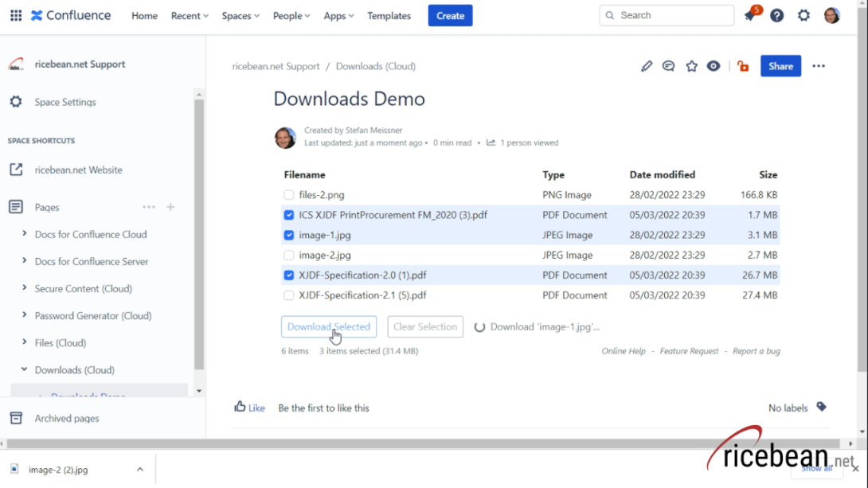Collapse the Downloads (Cloud) section
868x488 pixels.
[x=23, y=369]
